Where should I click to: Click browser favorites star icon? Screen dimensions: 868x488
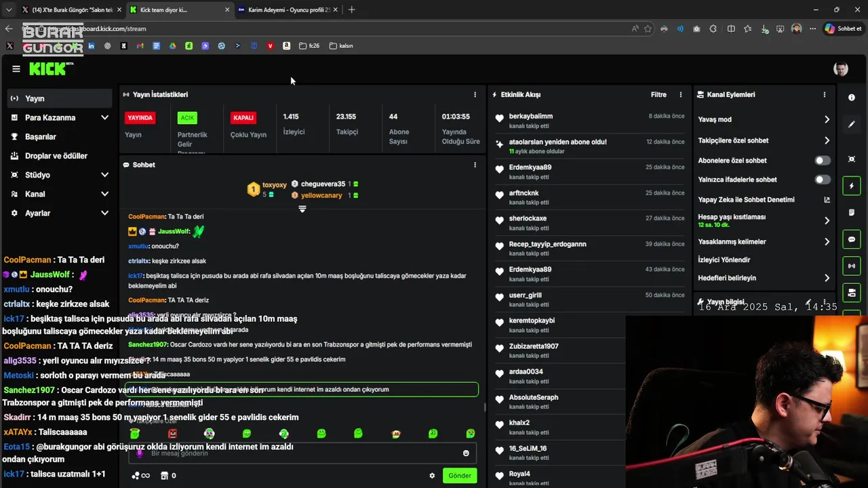tap(648, 28)
